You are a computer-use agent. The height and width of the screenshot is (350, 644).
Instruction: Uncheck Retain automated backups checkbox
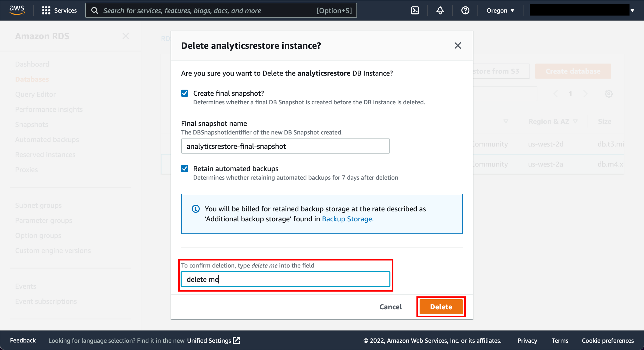185,169
